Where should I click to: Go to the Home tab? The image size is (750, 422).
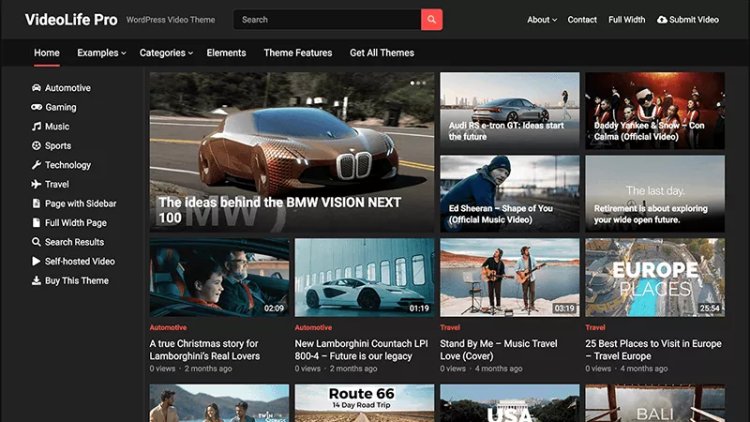47,53
